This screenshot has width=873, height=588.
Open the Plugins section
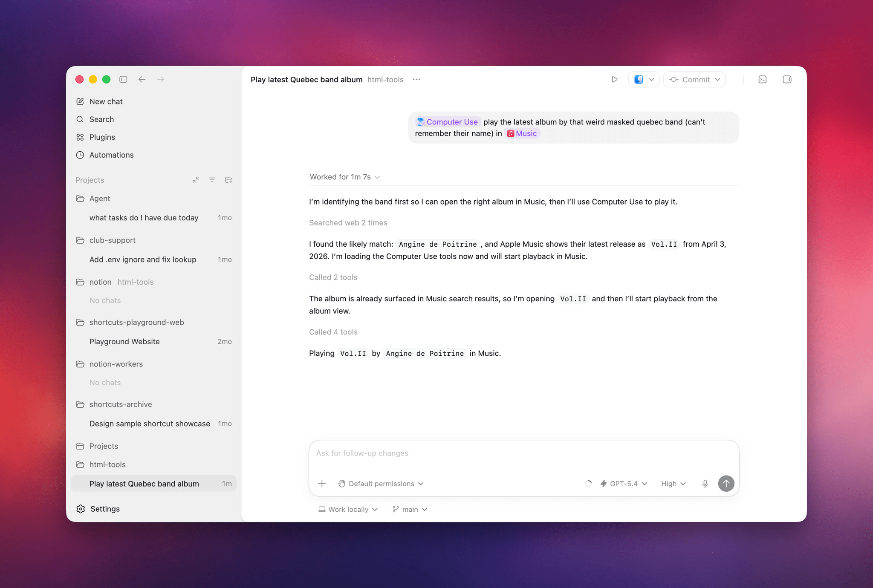click(102, 137)
